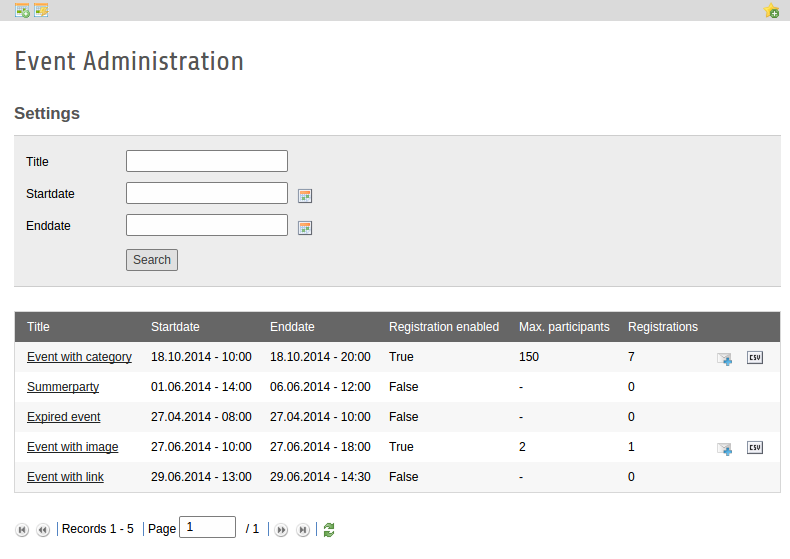The height and width of the screenshot is (559, 790).
Task: Click the Page number input field
Action: [208, 527]
